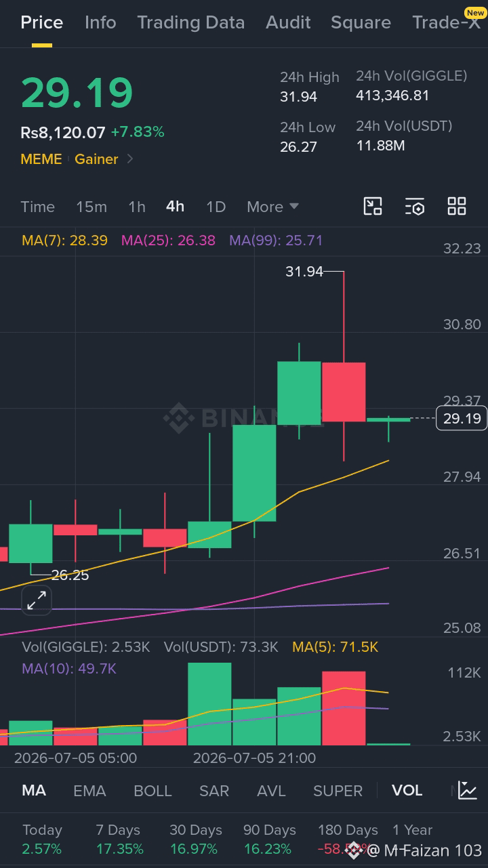Select the Time chart interval
Image resolution: width=488 pixels, height=868 pixels.
tap(37, 207)
